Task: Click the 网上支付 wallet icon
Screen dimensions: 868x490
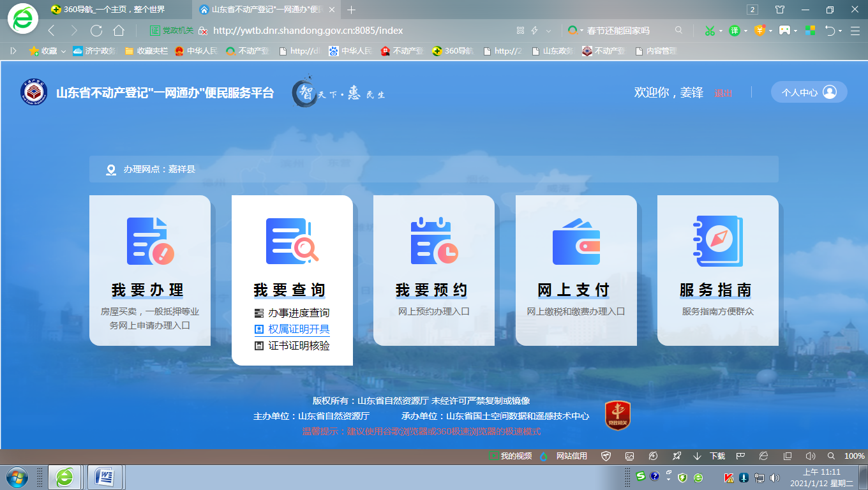Action: 576,241
